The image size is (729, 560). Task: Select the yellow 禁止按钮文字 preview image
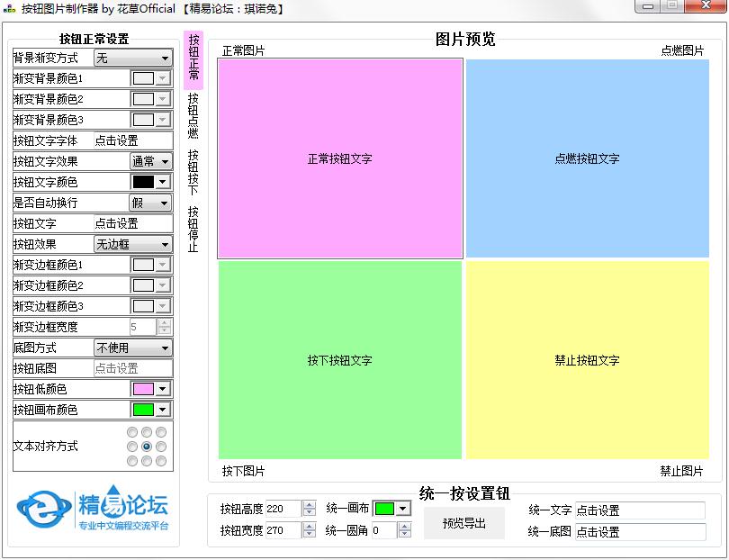coord(587,360)
